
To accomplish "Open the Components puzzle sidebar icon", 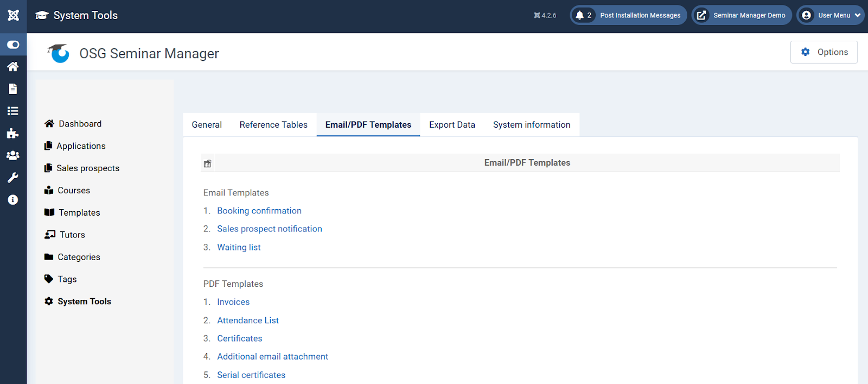I will tap(13, 133).
